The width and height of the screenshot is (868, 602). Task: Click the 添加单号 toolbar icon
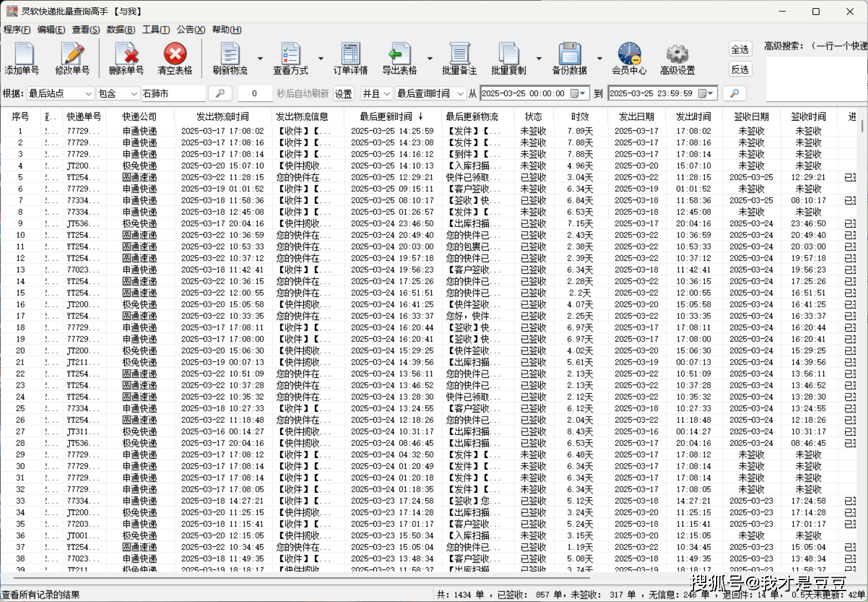pos(22,59)
